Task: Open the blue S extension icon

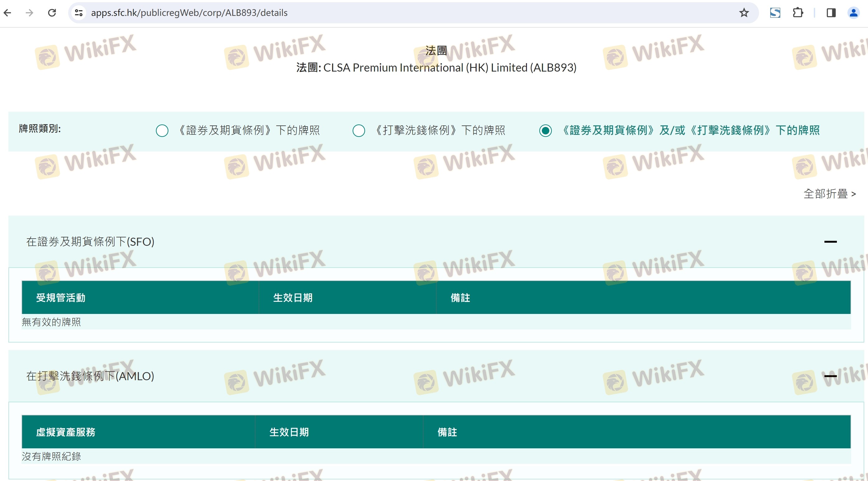Action: coord(775,13)
